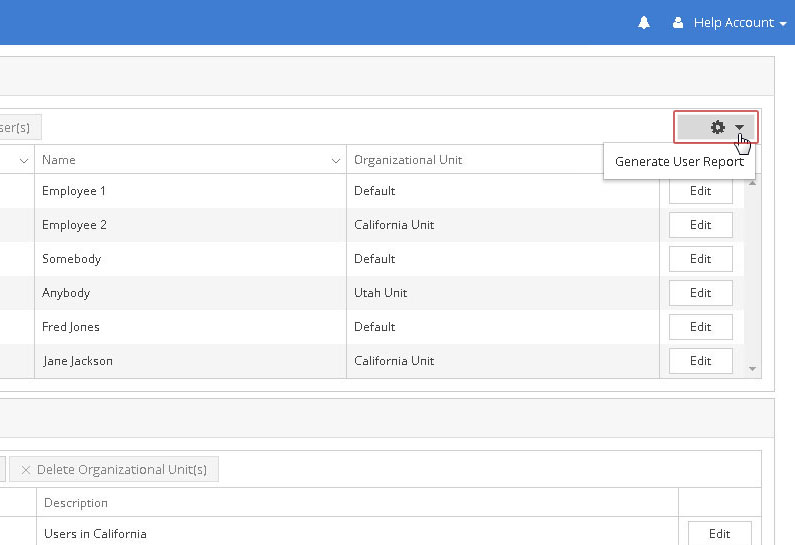Sort by the Organizational Unit column header
Image resolution: width=795 pixels, height=545 pixels.
(x=408, y=160)
